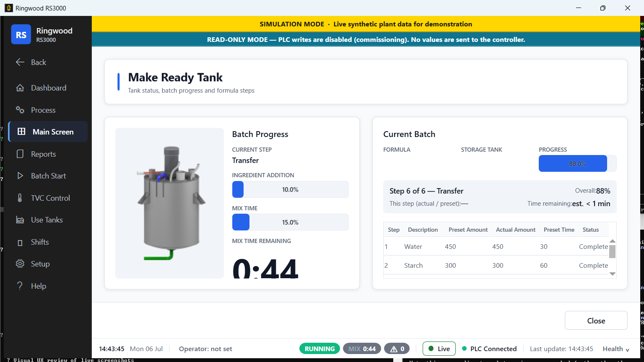Click the PLC Connected green dot
644x362 pixels.
(464, 349)
